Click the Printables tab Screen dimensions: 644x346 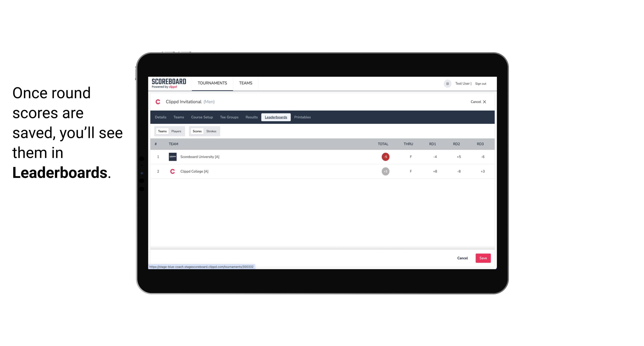[302, 117]
